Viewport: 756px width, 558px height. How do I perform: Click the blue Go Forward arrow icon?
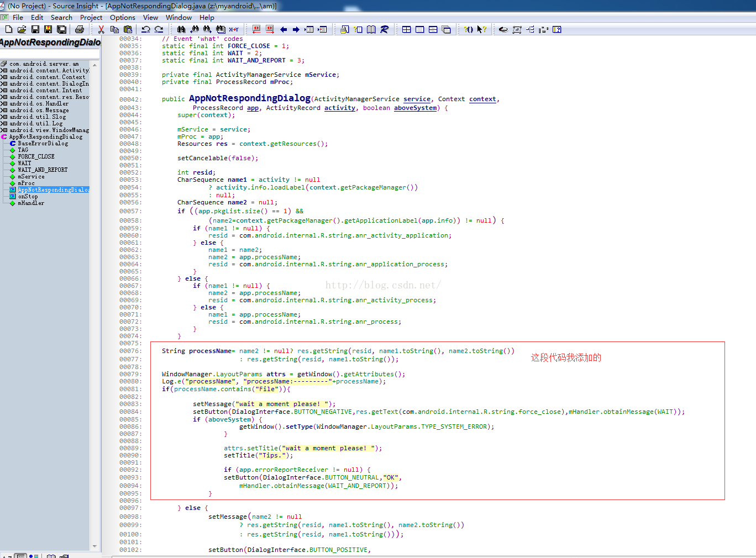click(x=296, y=29)
